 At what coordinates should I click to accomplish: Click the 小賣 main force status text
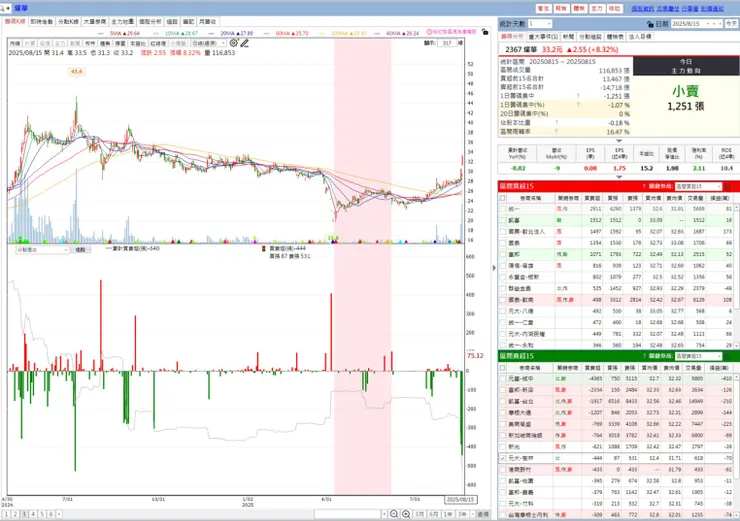tap(686, 91)
